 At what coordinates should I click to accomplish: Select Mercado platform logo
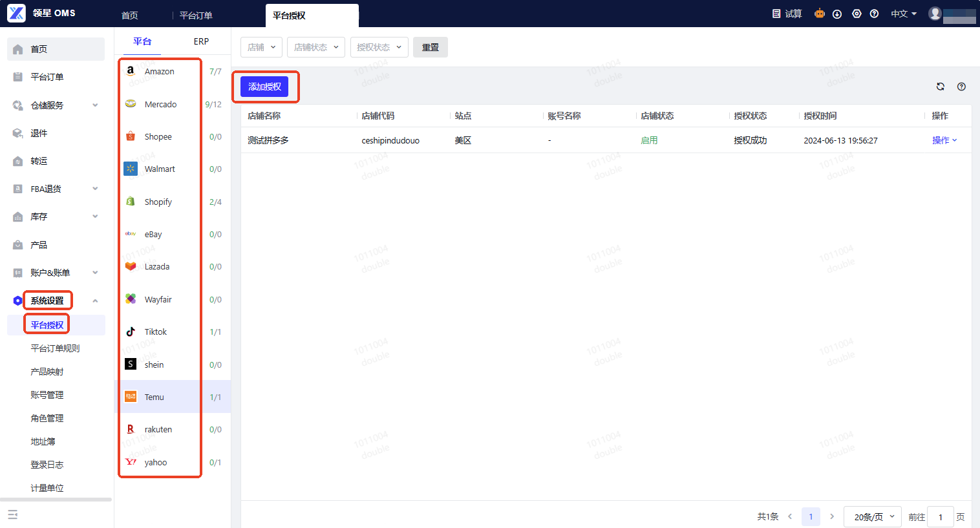click(131, 104)
